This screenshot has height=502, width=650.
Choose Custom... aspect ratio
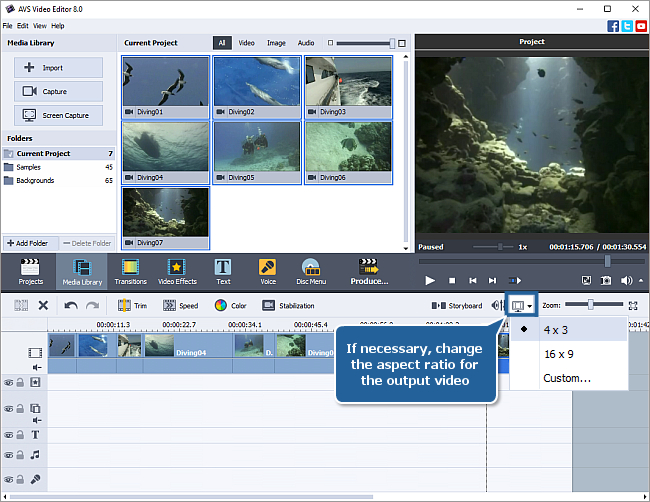569,378
